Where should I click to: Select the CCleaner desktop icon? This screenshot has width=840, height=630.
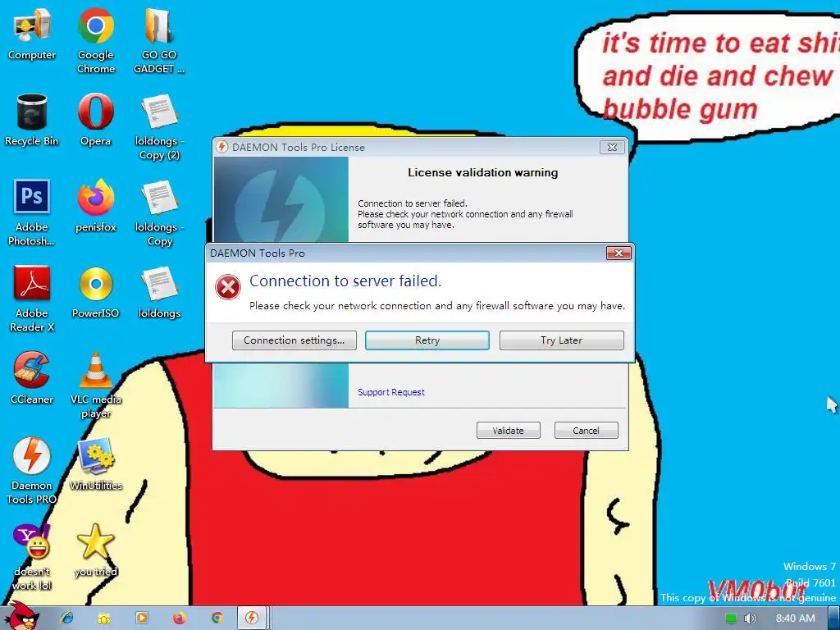click(32, 378)
